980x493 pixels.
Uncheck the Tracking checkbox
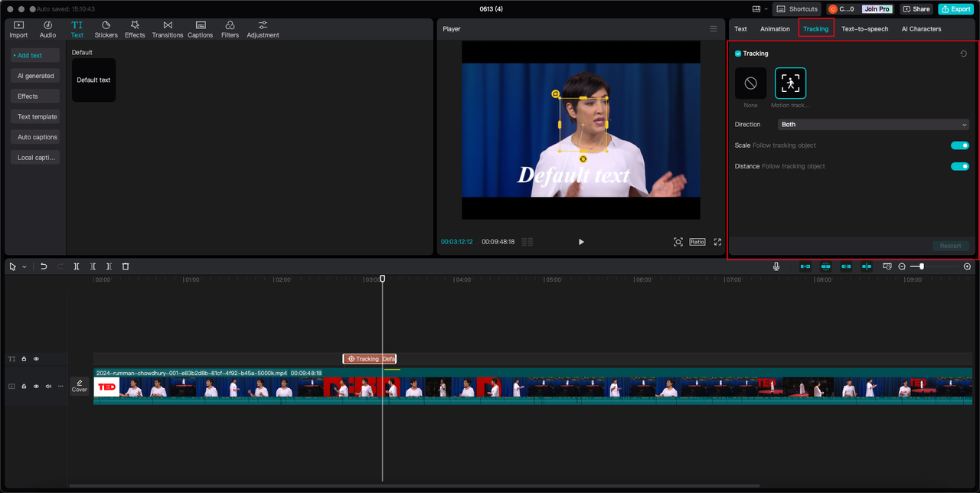(738, 54)
